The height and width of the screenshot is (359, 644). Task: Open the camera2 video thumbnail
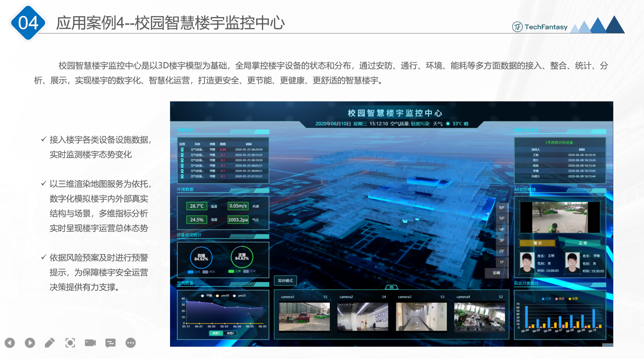coord(363,317)
